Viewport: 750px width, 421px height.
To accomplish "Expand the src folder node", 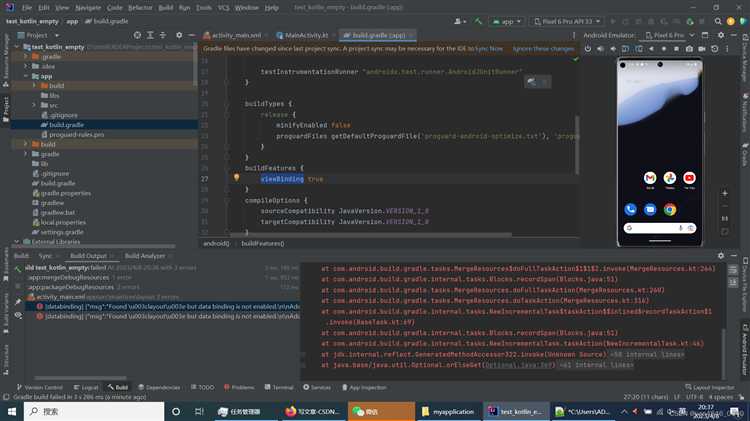I will (34, 105).
